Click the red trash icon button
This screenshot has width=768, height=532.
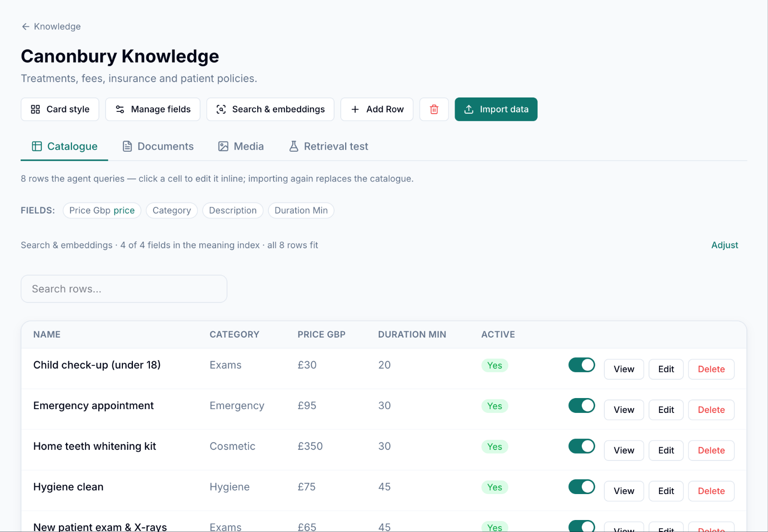point(434,109)
